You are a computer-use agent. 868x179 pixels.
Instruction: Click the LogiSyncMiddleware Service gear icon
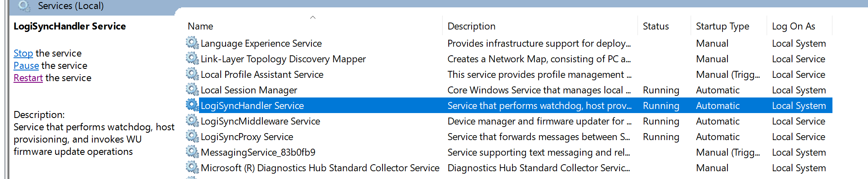pyautogui.click(x=192, y=120)
